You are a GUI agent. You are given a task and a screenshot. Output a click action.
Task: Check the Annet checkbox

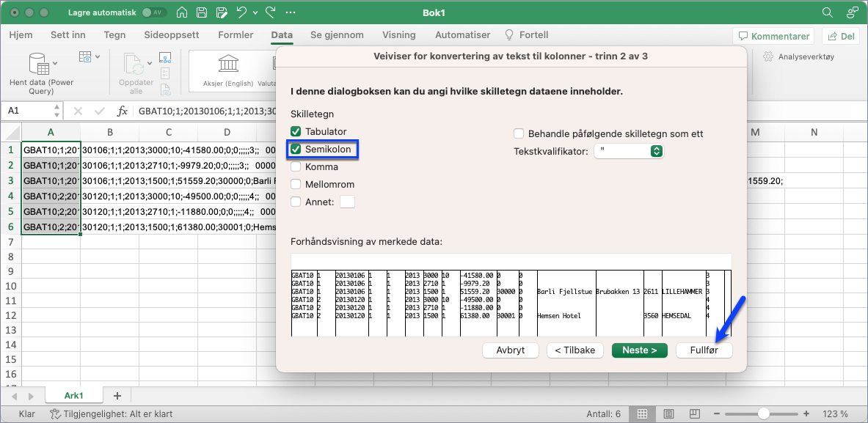pyautogui.click(x=296, y=202)
